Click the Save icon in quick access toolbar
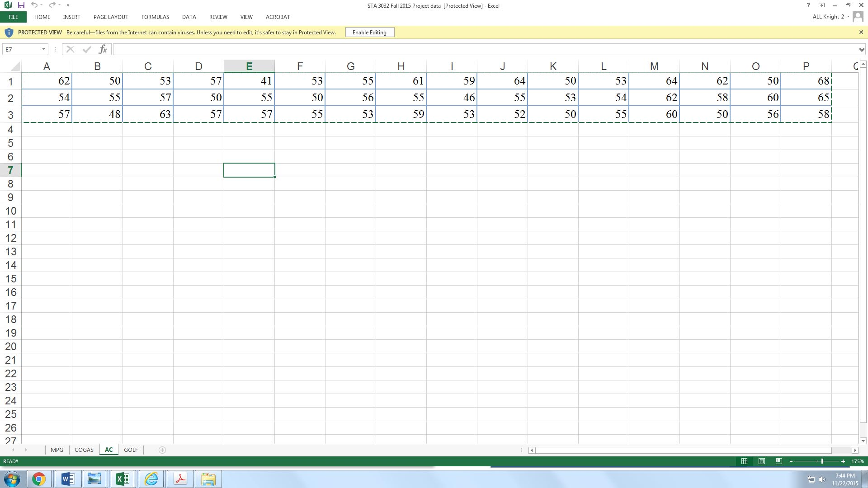 pos(21,5)
